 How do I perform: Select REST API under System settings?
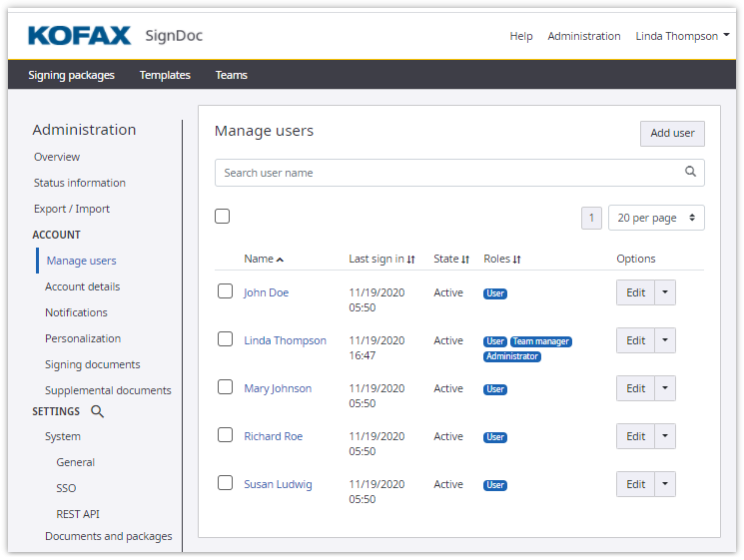(x=78, y=514)
